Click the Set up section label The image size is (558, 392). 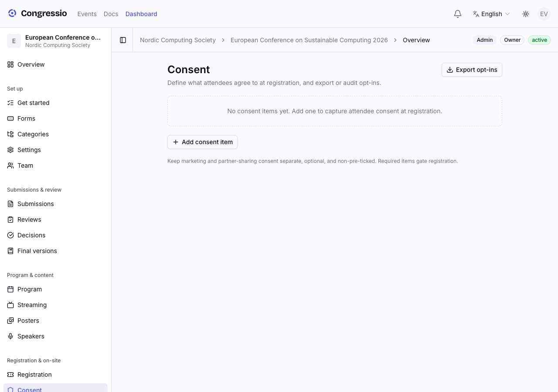coord(15,89)
